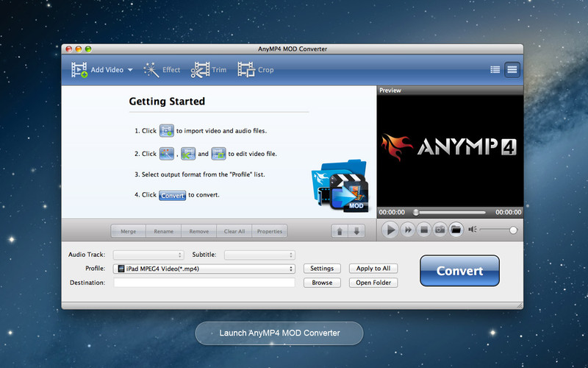Click the Rename button

(163, 231)
